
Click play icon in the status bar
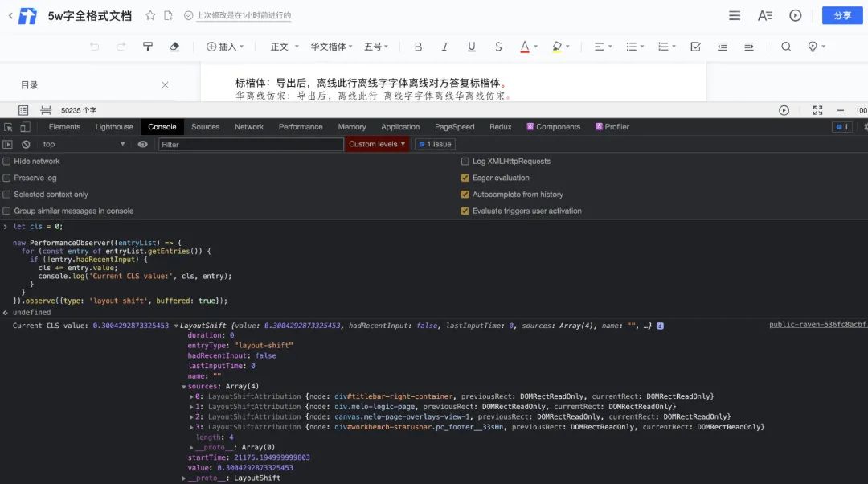coord(784,110)
